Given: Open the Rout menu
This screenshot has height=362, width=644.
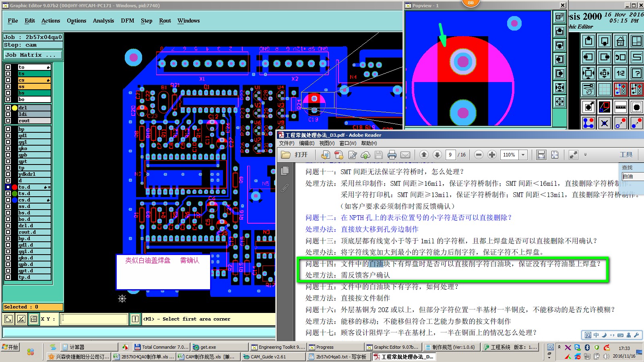Looking at the screenshot, I should click(x=165, y=21).
